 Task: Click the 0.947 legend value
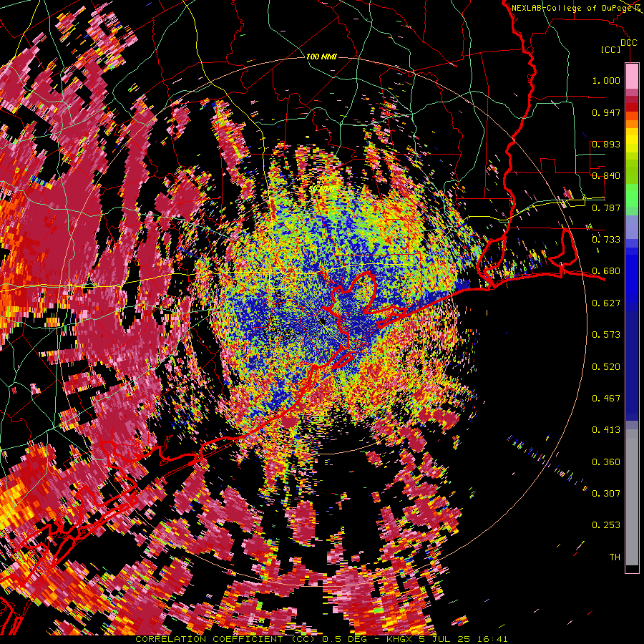606,112
